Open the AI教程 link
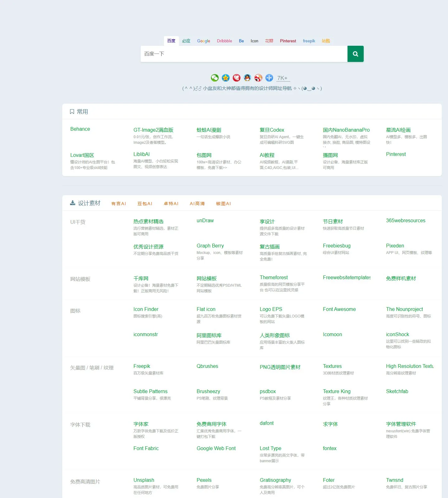 pos(267,155)
